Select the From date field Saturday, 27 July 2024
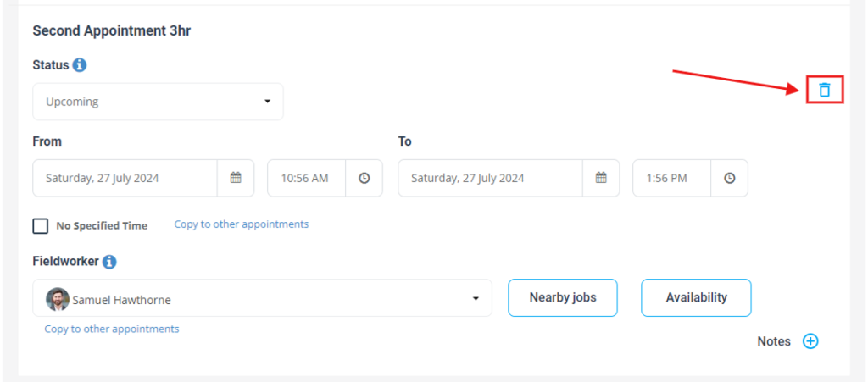The image size is (868, 382). [125, 178]
